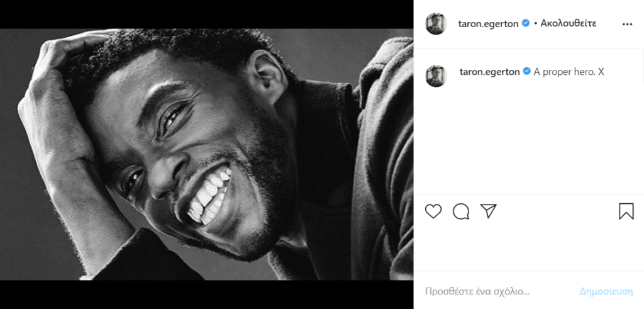The image size is (644, 309).
Task: Click the caption text "A proper hero. X"
Action: (x=569, y=72)
